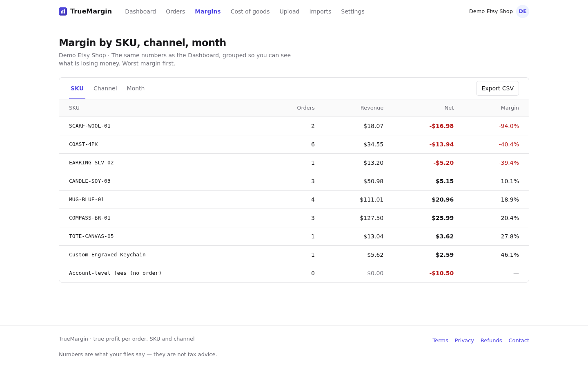The width and height of the screenshot is (588, 368).
Task: Click the TrueMargin logo icon
Action: 63,11
